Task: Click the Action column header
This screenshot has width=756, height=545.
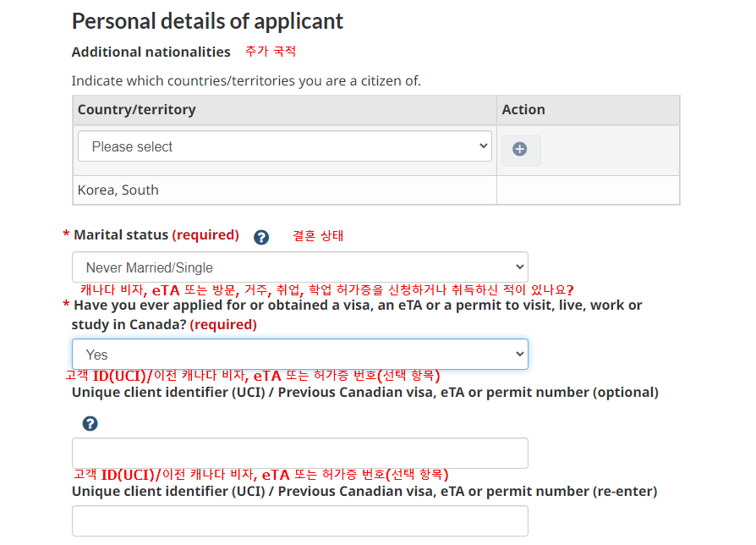Action: point(523,110)
